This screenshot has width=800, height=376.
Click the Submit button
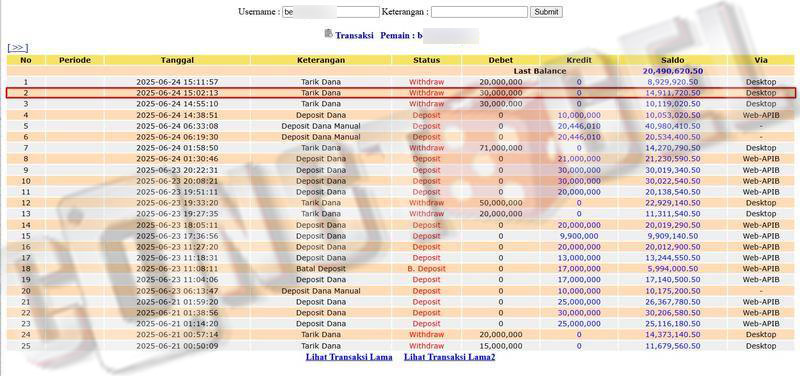coord(546,12)
